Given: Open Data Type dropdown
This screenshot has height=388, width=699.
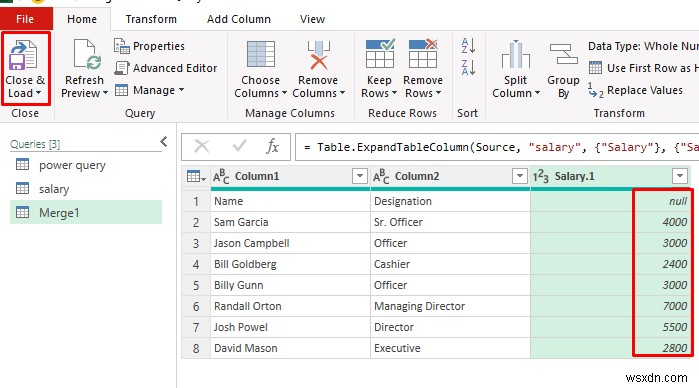Looking at the screenshot, I should tap(643, 46).
